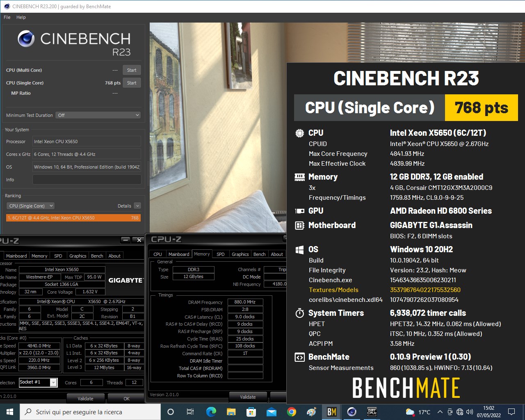Click the System Timers stopwatch icon
This screenshot has width=525, height=420.
pyautogui.click(x=299, y=313)
